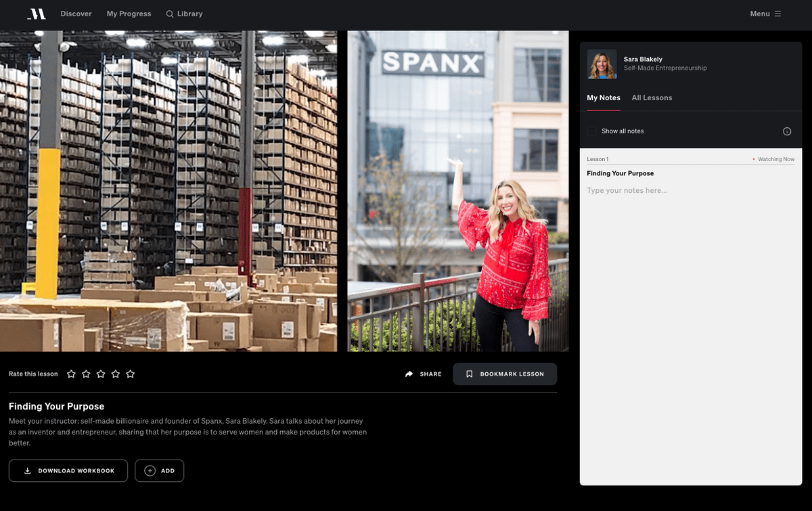Focus the Type your notes here field
The height and width of the screenshot is (511, 812).
[690, 190]
